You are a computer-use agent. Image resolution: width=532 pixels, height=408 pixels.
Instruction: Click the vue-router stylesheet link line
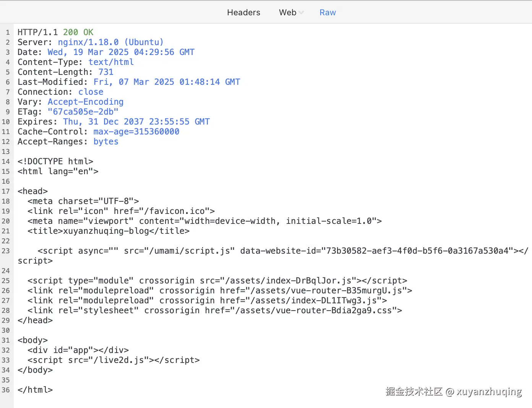(214, 311)
